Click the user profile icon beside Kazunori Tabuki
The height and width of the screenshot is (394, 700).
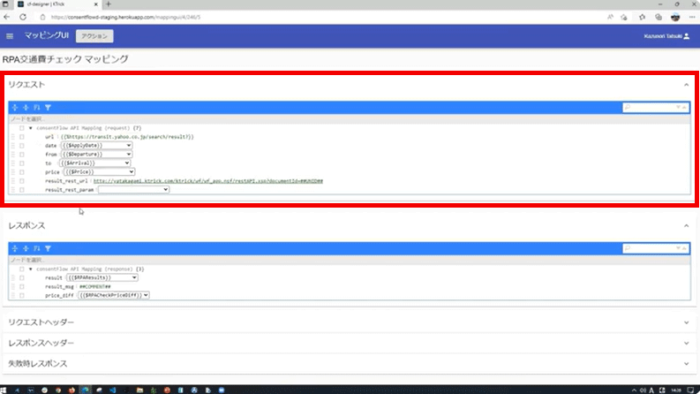pyautogui.click(x=687, y=36)
